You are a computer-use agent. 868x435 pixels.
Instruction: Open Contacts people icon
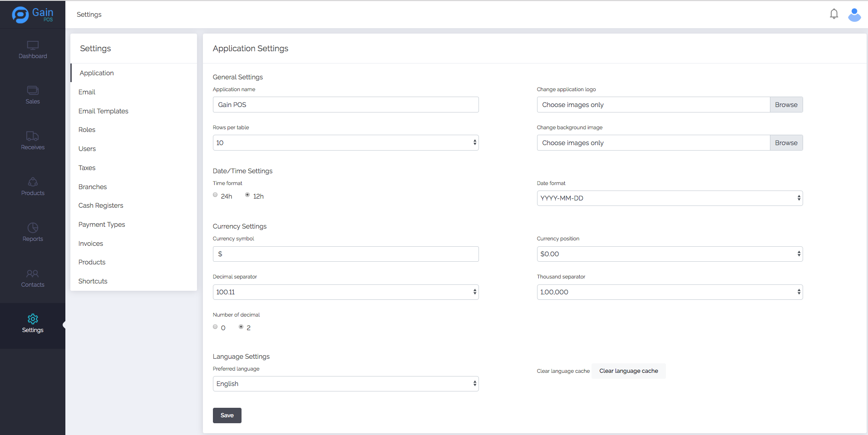tap(33, 274)
